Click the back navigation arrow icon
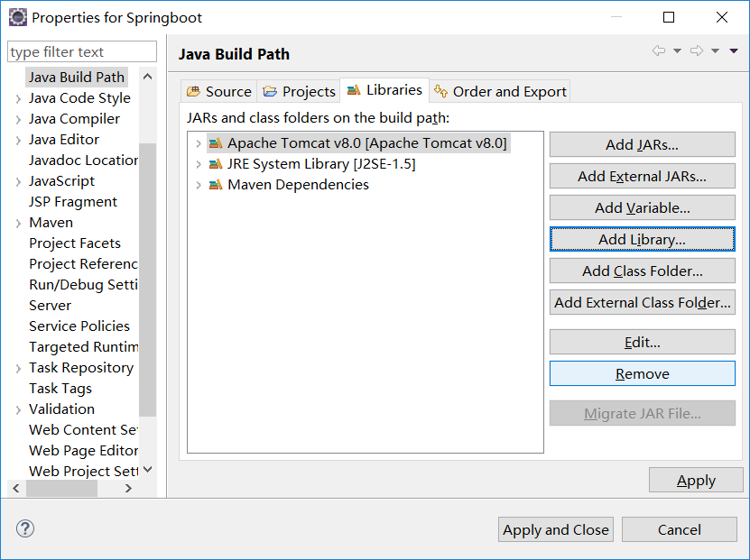 click(x=659, y=50)
